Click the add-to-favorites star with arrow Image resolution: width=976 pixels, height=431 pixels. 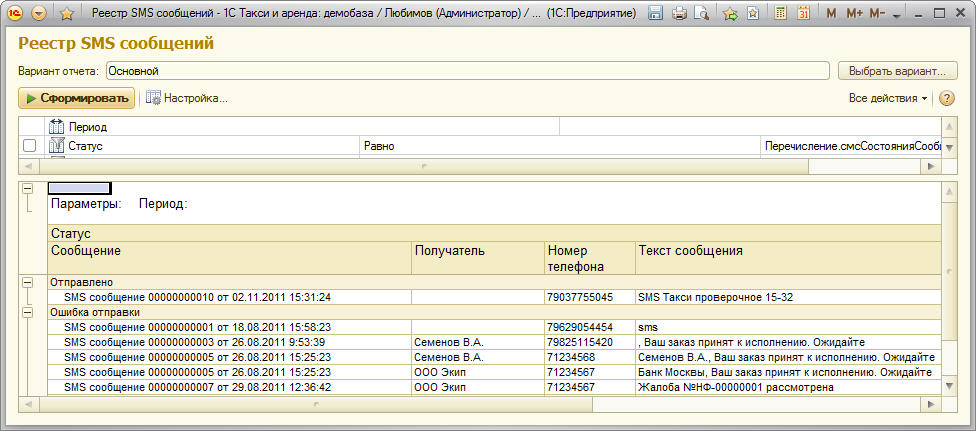coord(730,14)
